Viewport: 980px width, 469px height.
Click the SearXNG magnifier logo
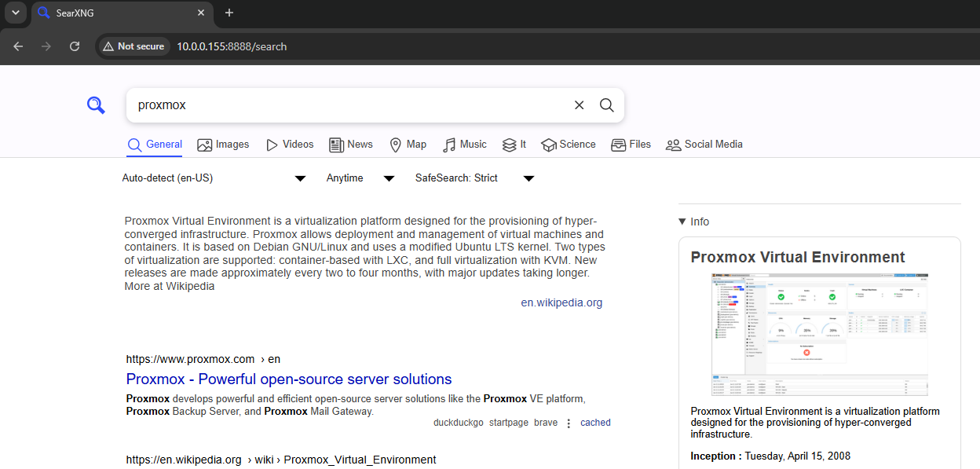[96, 105]
